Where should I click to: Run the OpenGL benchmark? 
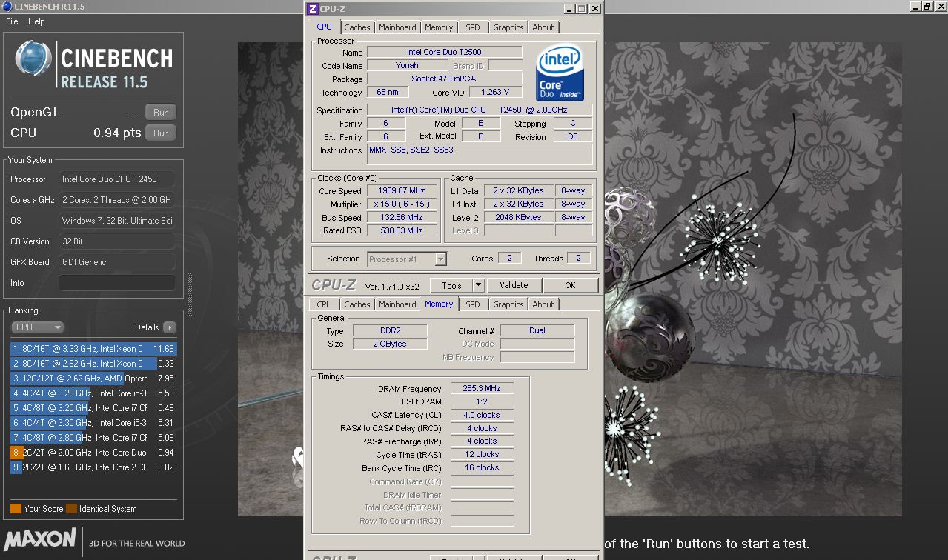tap(161, 113)
